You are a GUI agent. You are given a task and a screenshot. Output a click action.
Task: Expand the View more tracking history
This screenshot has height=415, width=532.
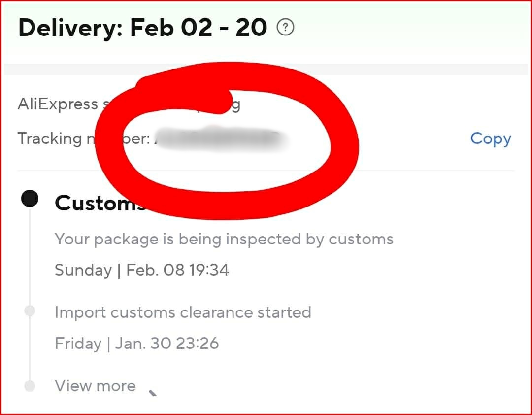pyautogui.click(x=95, y=385)
